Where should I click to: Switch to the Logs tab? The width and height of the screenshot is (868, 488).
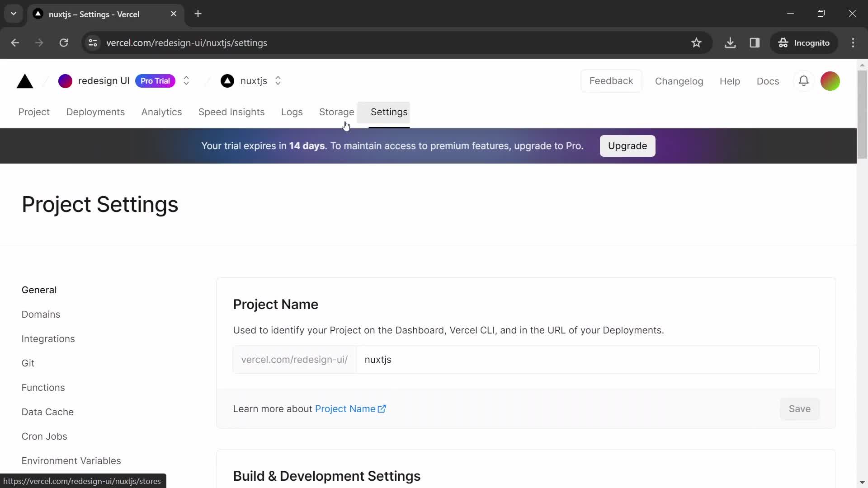292,112
